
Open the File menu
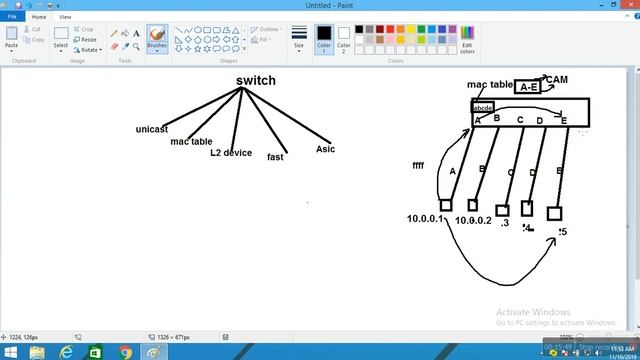pyautogui.click(x=12, y=17)
